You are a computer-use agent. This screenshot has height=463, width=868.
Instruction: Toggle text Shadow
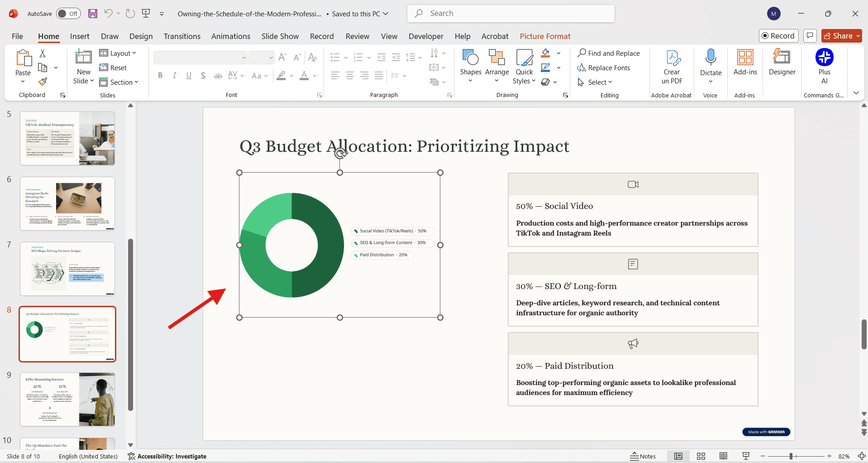coord(203,76)
